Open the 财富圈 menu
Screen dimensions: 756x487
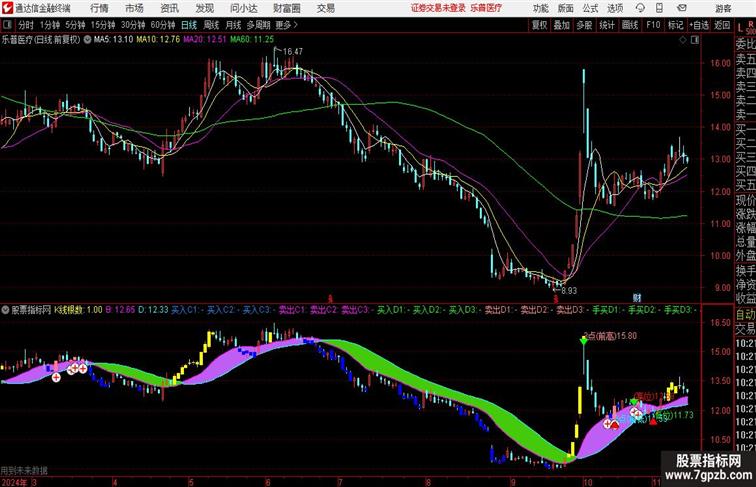click(x=286, y=8)
